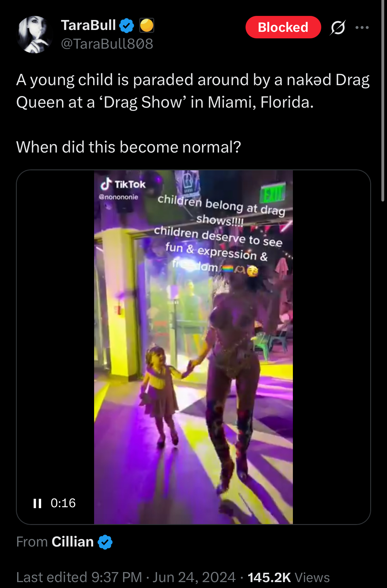Screen dimensions: 387x588
Task: Open the three-dots more options menu
Action: (x=362, y=27)
